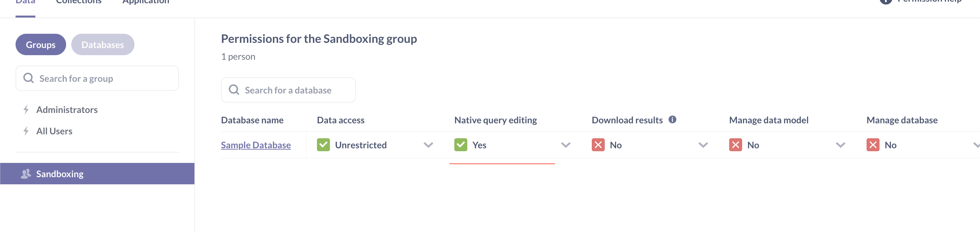980x233 pixels.
Task: Select the Groups view toggle
Action: [x=40, y=44]
